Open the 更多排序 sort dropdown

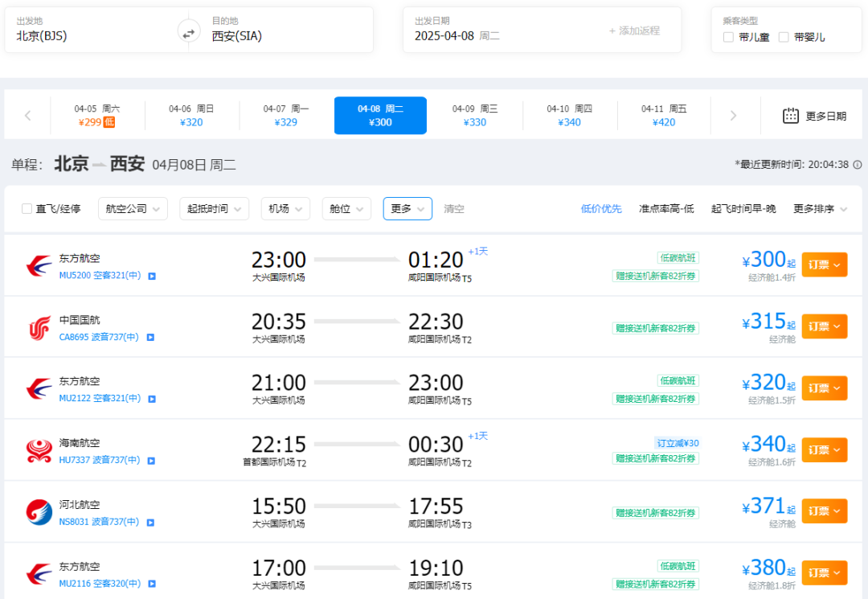pos(820,209)
